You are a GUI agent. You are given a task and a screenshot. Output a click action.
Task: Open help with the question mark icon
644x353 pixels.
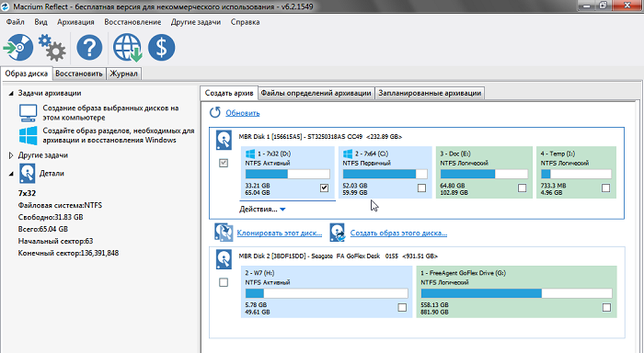[89, 48]
